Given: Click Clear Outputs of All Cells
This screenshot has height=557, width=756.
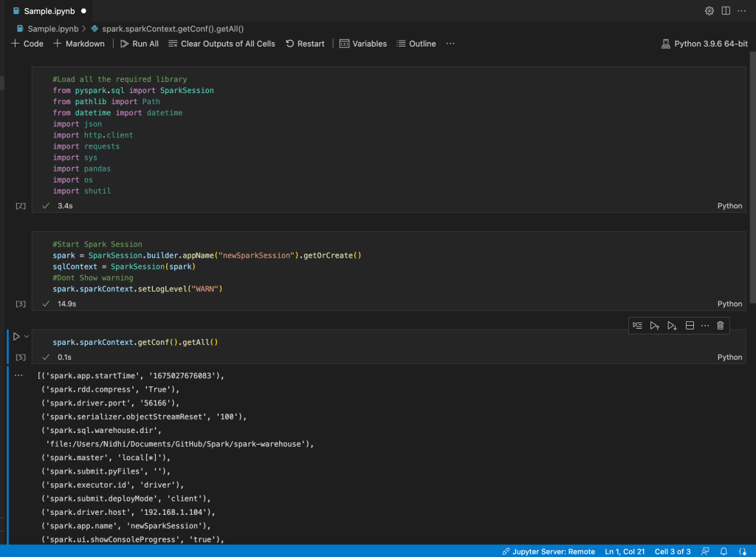Looking at the screenshot, I should (221, 44).
